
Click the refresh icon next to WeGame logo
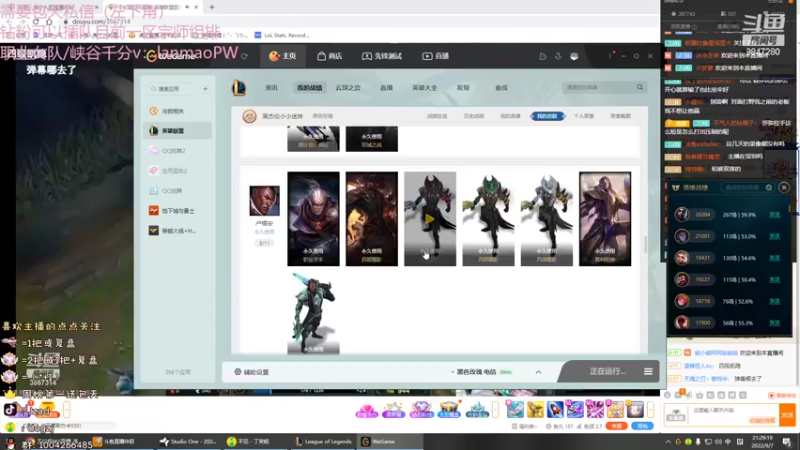click(x=244, y=56)
